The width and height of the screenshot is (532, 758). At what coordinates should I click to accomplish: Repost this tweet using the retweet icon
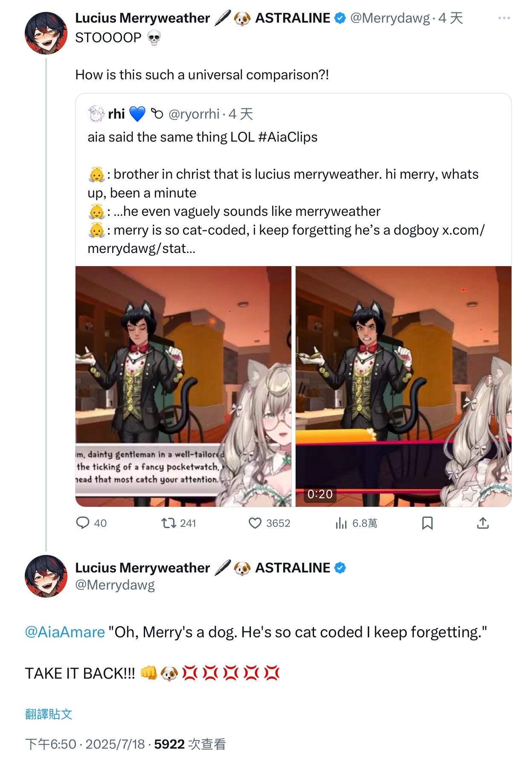pyautogui.click(x=169, y=523)
